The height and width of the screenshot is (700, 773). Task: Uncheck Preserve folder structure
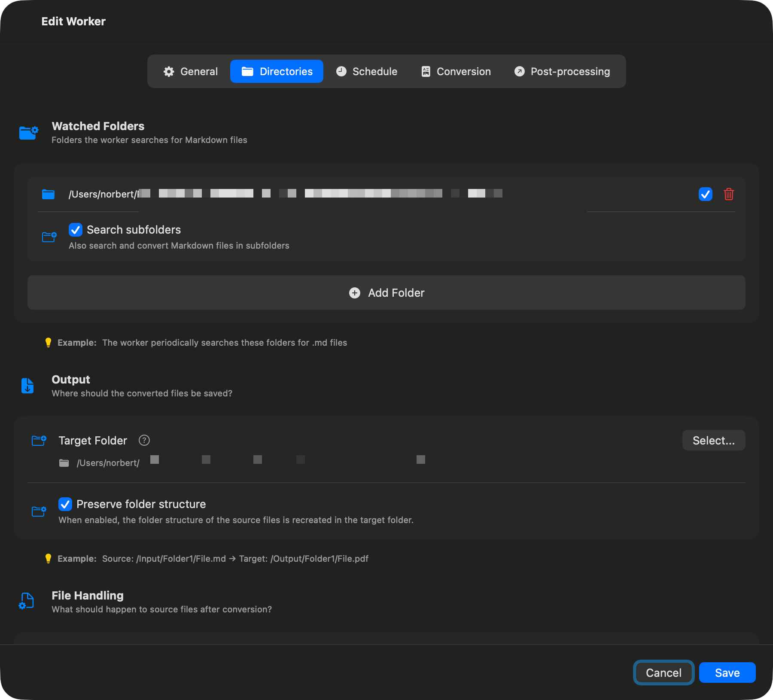(65, 504)
